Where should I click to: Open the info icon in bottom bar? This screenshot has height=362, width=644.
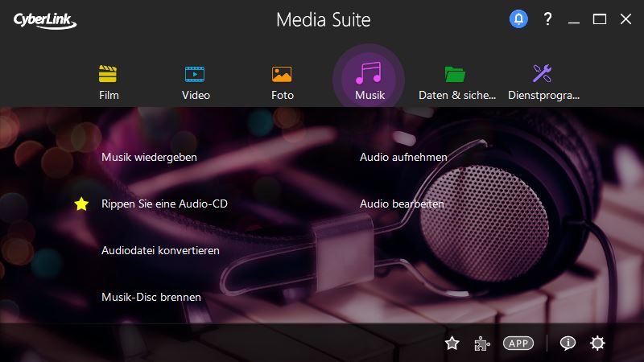pos(568,343)
